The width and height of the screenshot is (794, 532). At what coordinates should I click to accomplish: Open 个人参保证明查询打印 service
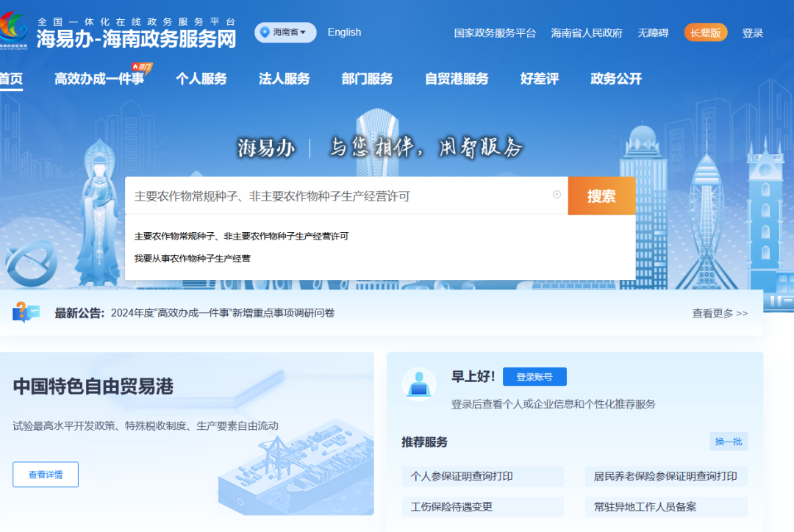[x=482, y=476]
